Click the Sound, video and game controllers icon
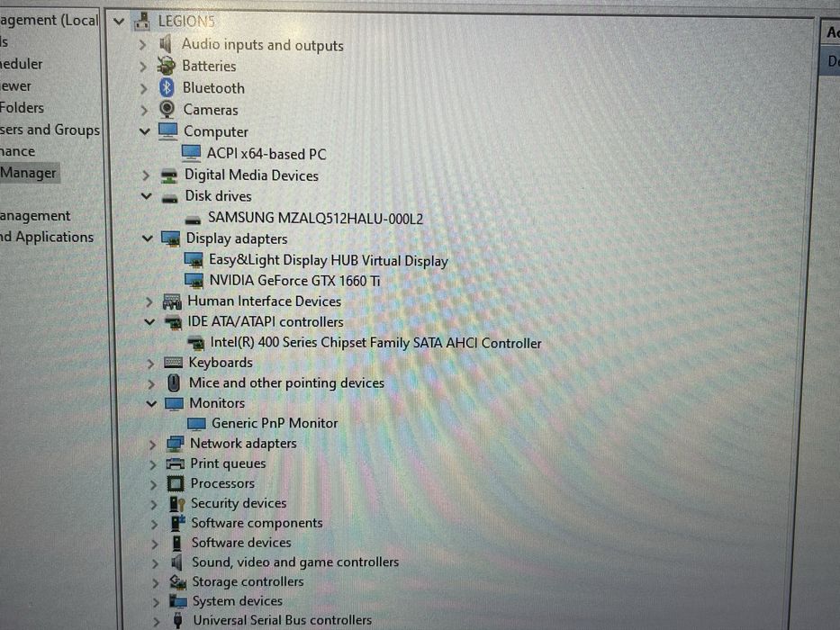The image size is (840, 630). click(176, 562)
